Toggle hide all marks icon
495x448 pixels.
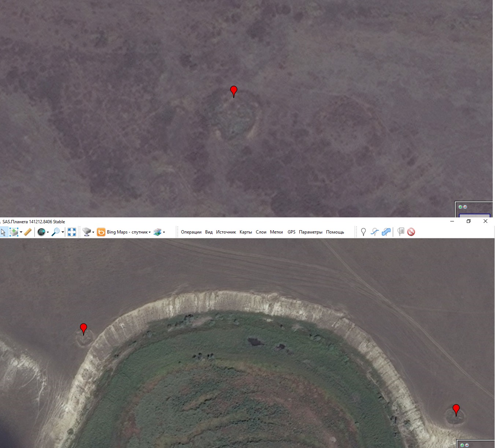tap(411, 232)
